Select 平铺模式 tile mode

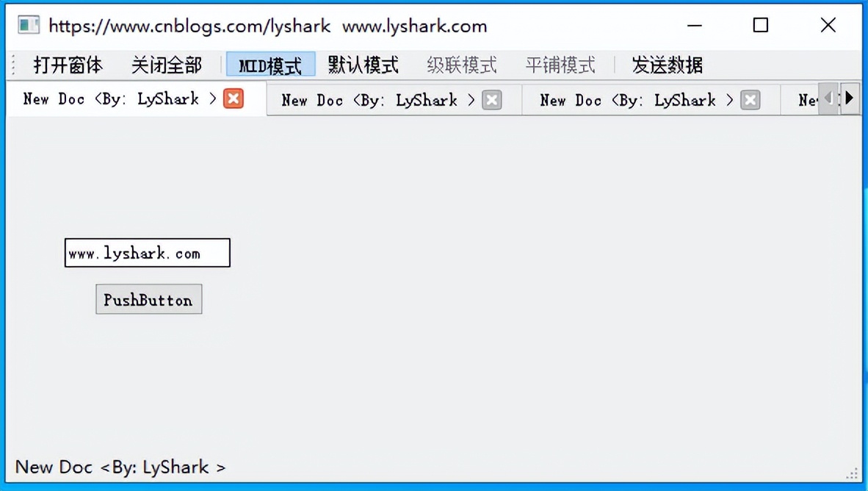click(560, 65)
